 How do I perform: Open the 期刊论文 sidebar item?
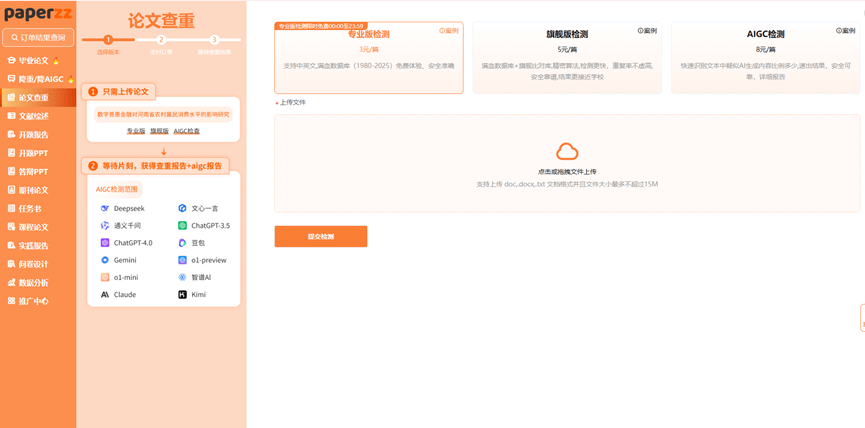click(x=38, y=190)
